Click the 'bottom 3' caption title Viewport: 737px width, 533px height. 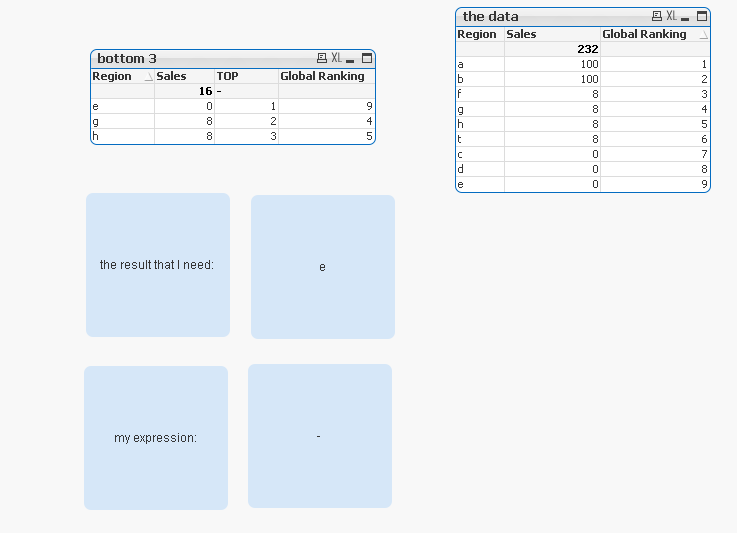coord(127,59)
